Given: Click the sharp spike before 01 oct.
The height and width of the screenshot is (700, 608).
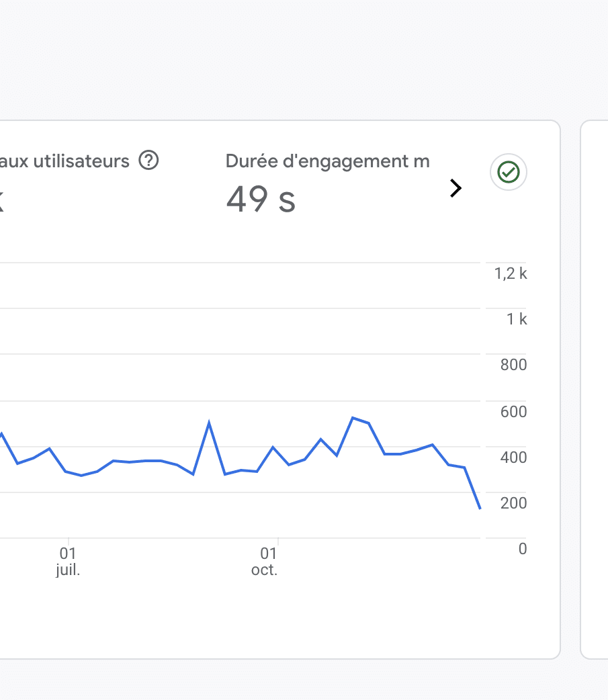Looking at the screenshot, I should click(209, 423).
